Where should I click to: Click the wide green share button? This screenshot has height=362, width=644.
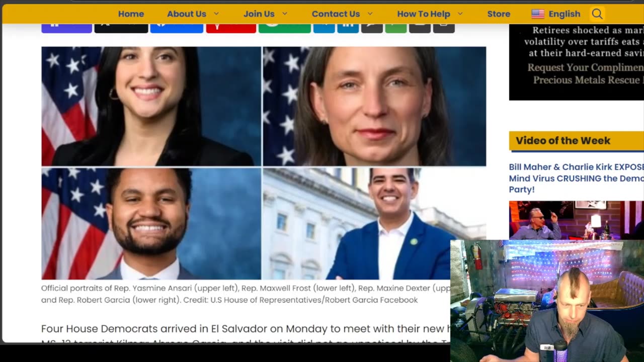click(284, 28)
